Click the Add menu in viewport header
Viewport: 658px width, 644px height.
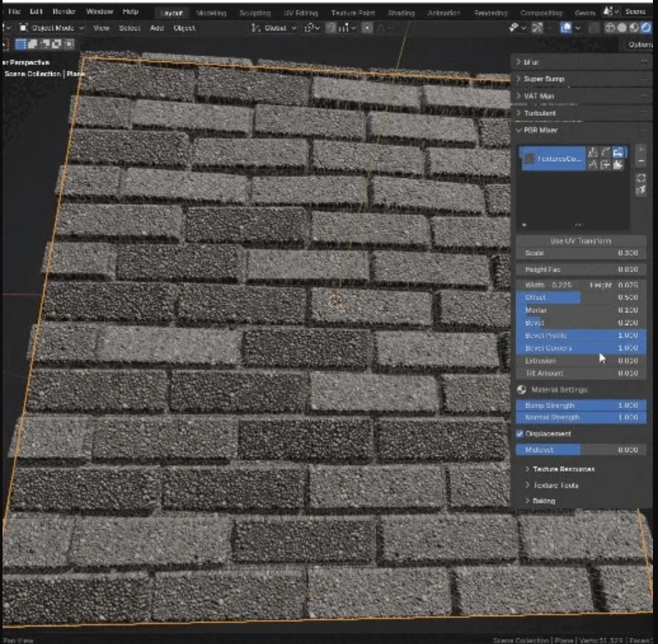pyautogui.click(x=157, y=28)
